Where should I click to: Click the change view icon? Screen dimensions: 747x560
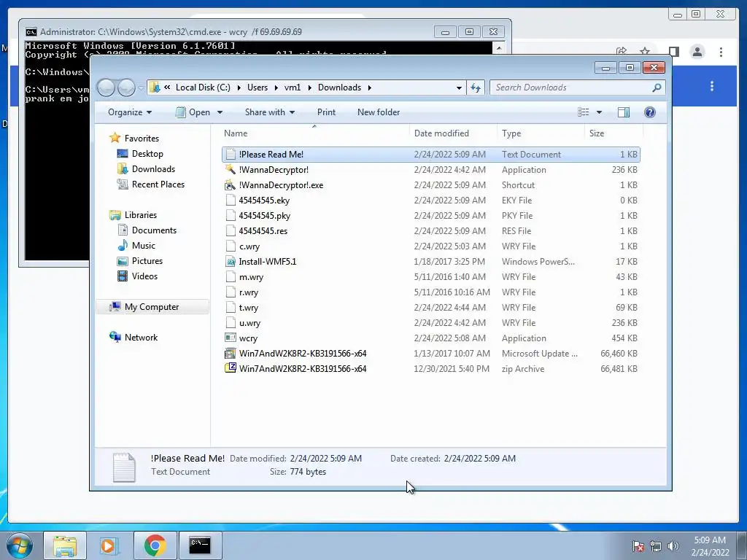[583, 112]
